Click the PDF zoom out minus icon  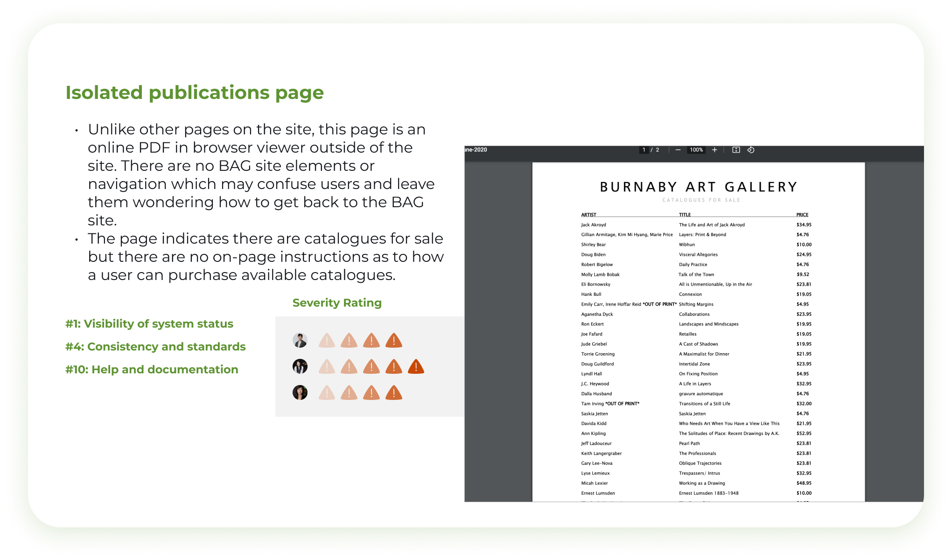click(678, 150)
